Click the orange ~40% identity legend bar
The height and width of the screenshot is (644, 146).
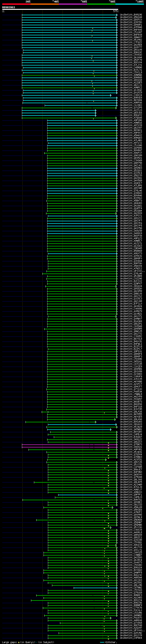(45, 4)
